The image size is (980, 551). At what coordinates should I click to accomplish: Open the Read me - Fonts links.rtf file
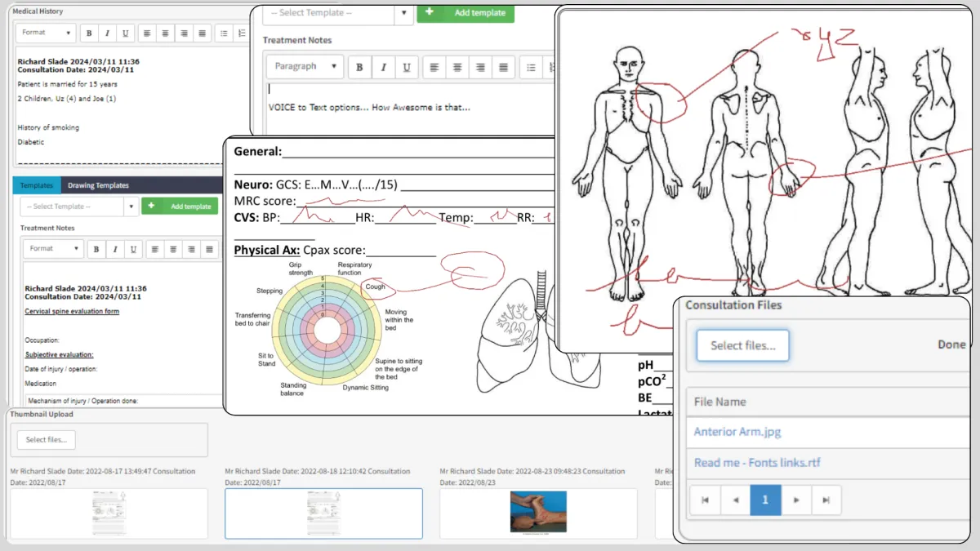click(757, 463)
